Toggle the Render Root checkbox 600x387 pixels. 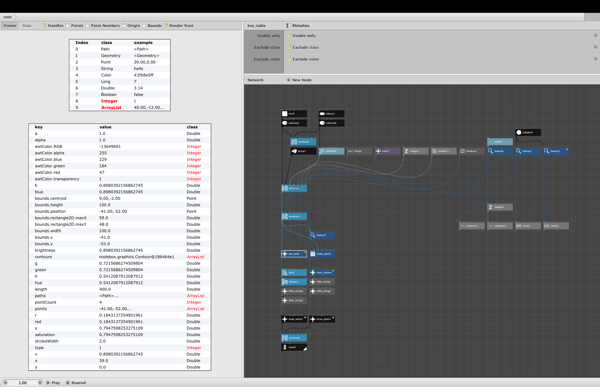(x=166, y=26)
